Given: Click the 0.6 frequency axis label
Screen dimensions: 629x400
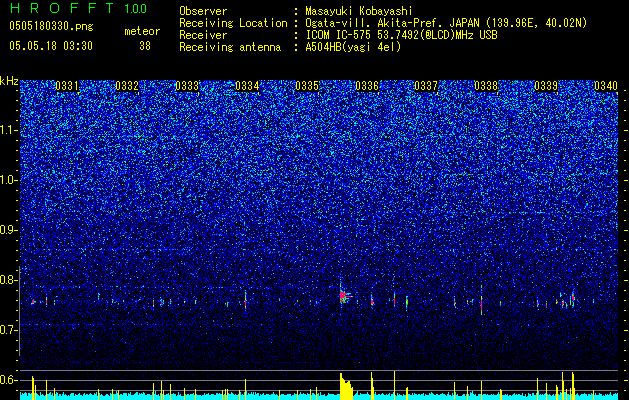Looking at the screenshot, I should 8,380.
